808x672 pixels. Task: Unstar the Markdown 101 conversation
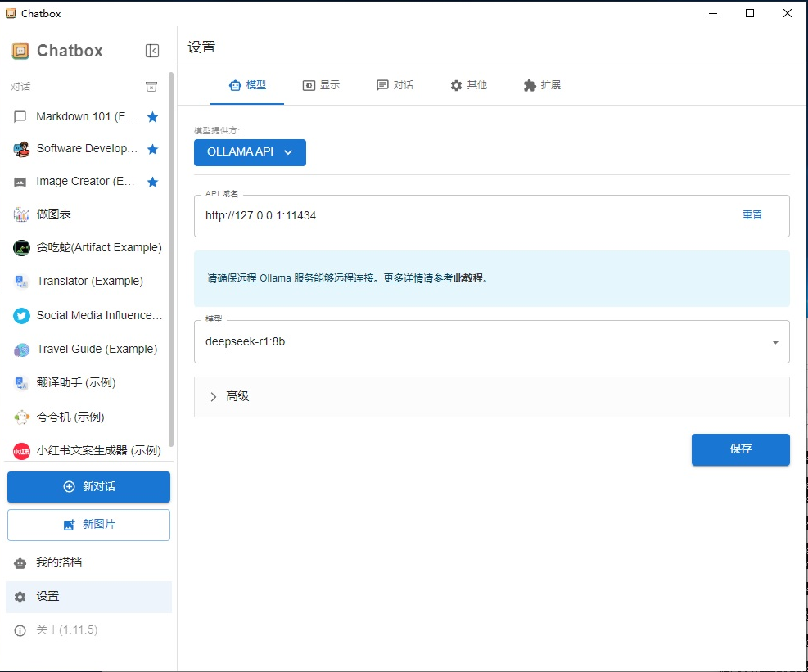pos(152,117)
